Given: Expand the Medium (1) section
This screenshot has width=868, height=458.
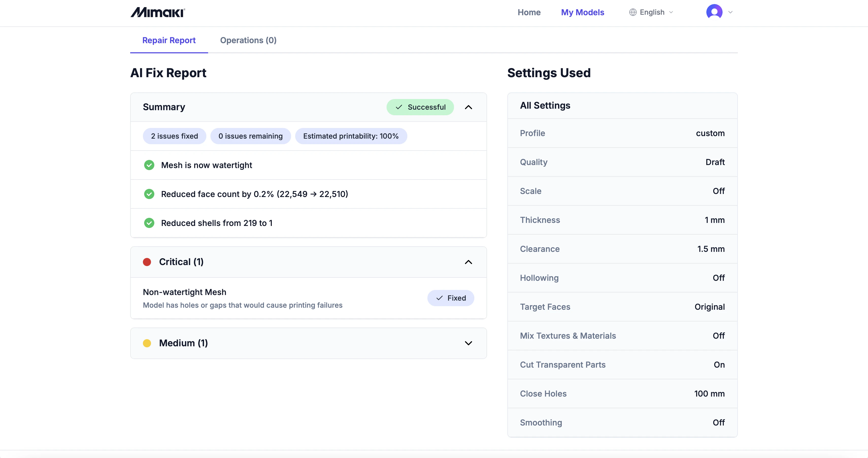Looking at the screenshot, I should pos(468,343).
